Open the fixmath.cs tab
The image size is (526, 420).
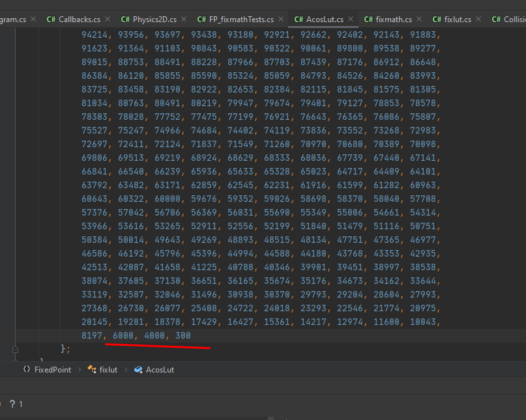click(394, 20)
